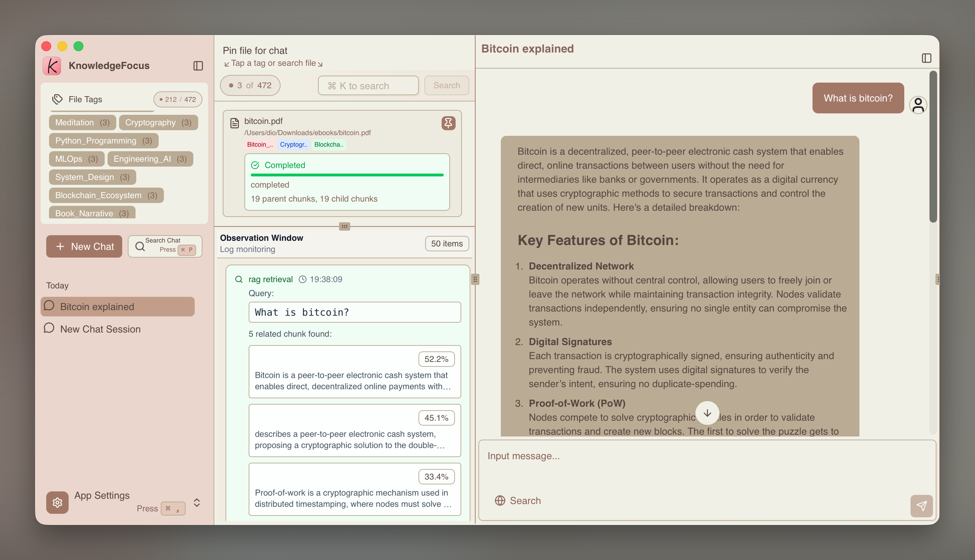Open App Settings via the gear icon
The height and width of the screenshot is (560, 975).
coord(57,502)
